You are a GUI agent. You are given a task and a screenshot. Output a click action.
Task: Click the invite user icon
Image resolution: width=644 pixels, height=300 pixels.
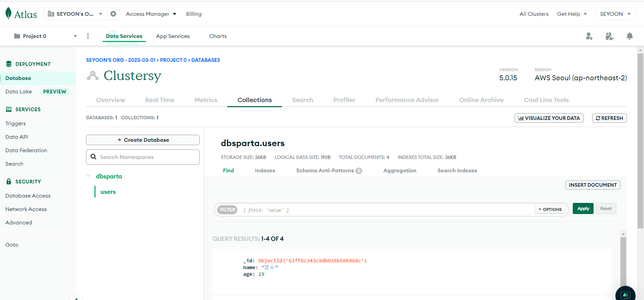tap(589, 36)
